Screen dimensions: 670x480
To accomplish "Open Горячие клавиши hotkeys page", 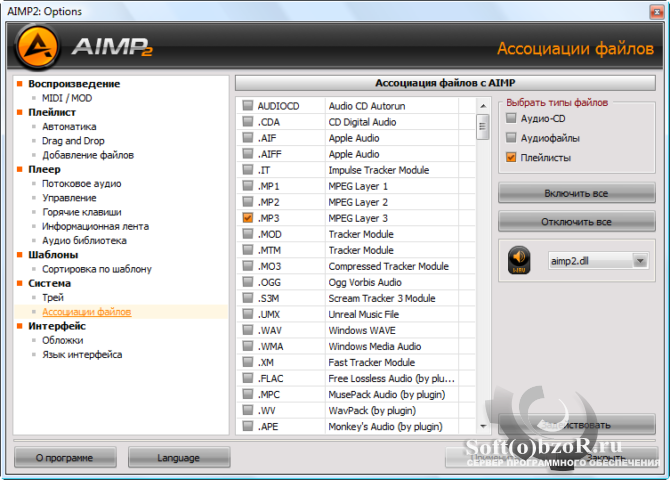I will click(81, 212).
